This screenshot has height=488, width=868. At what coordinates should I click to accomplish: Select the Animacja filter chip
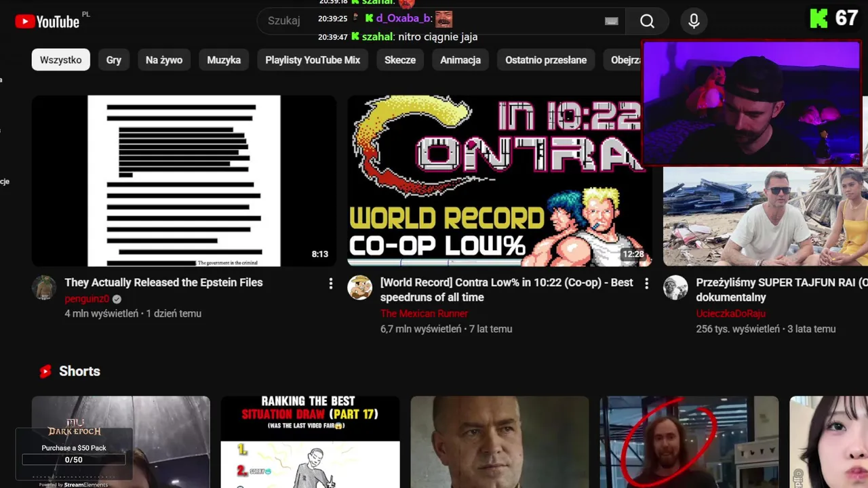tap(460, 60)
